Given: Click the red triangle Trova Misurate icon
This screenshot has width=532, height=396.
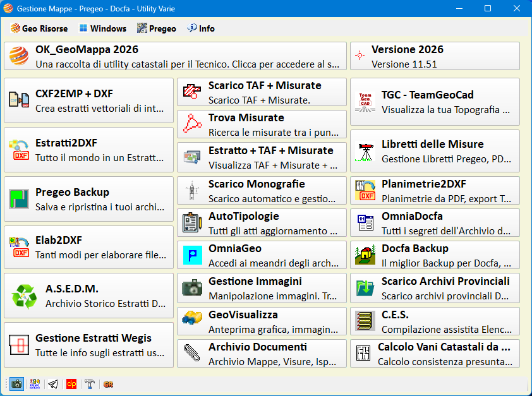Looking at the screenshot, I should [192, 124].
